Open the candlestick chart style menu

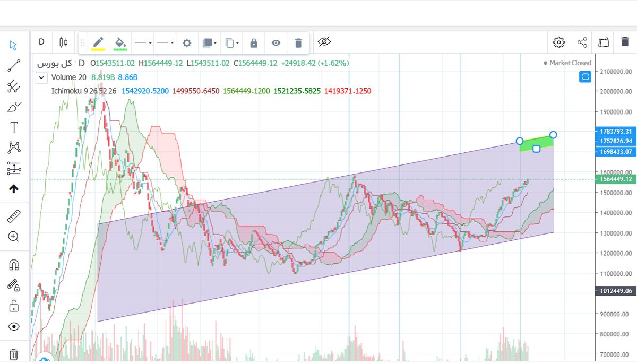64,42
